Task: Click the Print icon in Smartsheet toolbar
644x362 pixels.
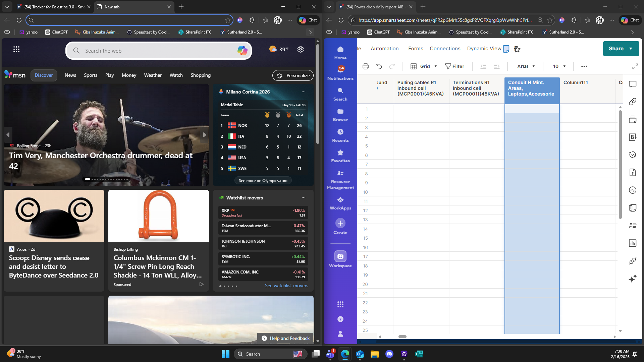Action: click(x=366, y=66)
